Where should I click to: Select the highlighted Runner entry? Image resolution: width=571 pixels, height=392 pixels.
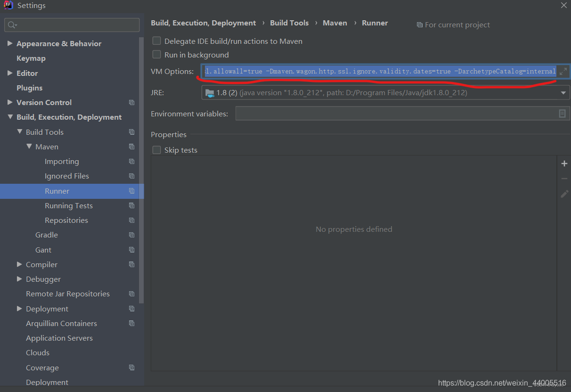72,191
